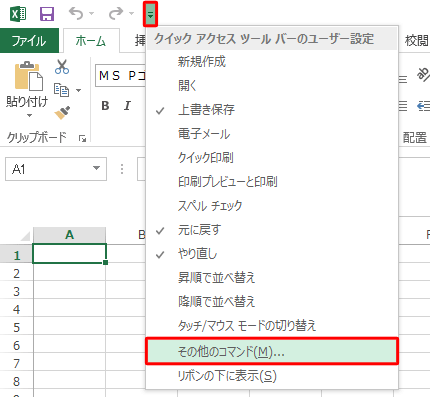Image resolution: width=430 pixels, height=397 pixels.
Task: Click the Select All corner triangle
Action: (25, 236)
